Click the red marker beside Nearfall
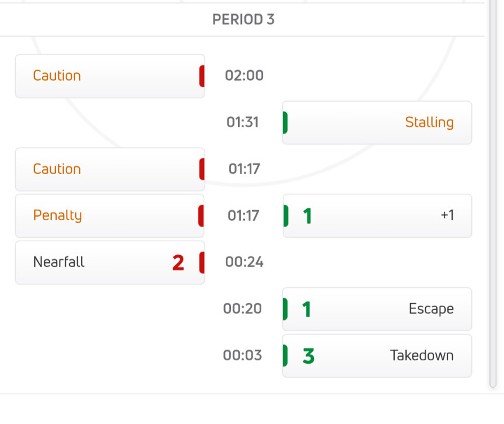This screenshot has width=504, height=424. tap(202, 262)
